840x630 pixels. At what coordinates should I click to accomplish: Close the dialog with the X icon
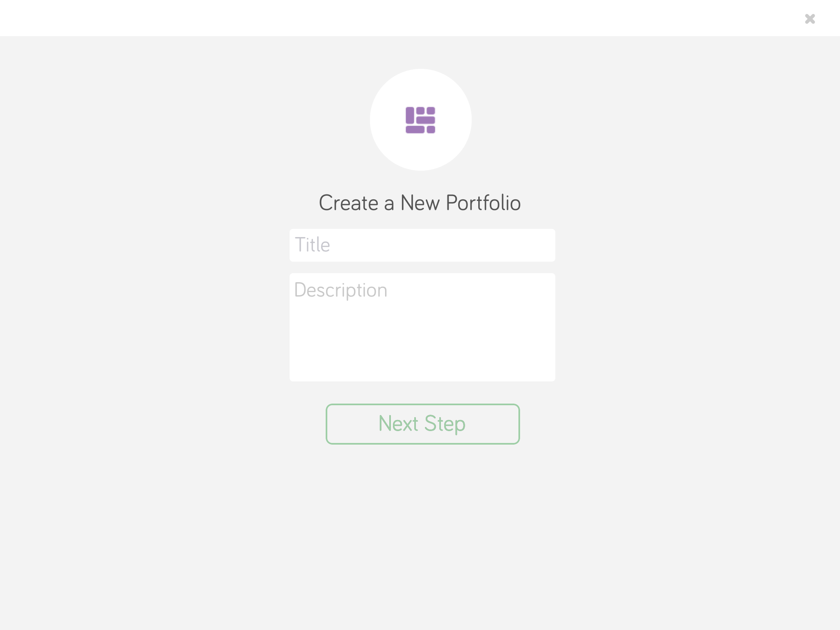[x=810, y=19]
